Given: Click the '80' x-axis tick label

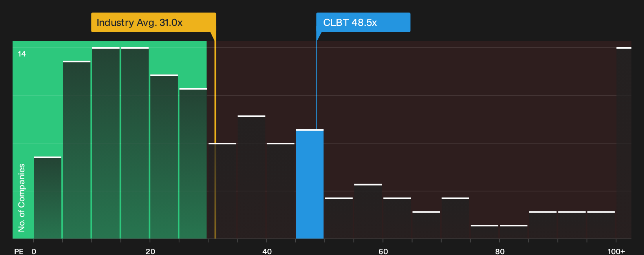Looking at the screenshot, I should point(500,251).
